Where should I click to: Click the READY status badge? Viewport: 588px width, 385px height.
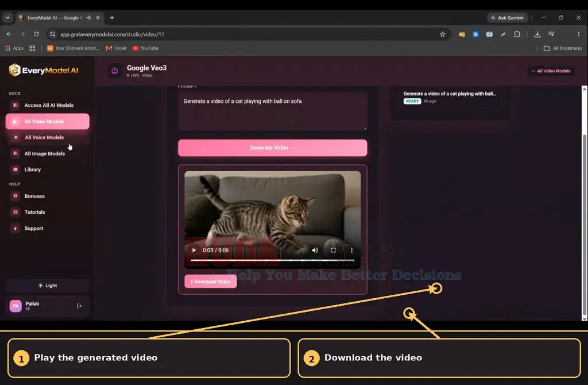pyautogui.click(x=412, y=101)
